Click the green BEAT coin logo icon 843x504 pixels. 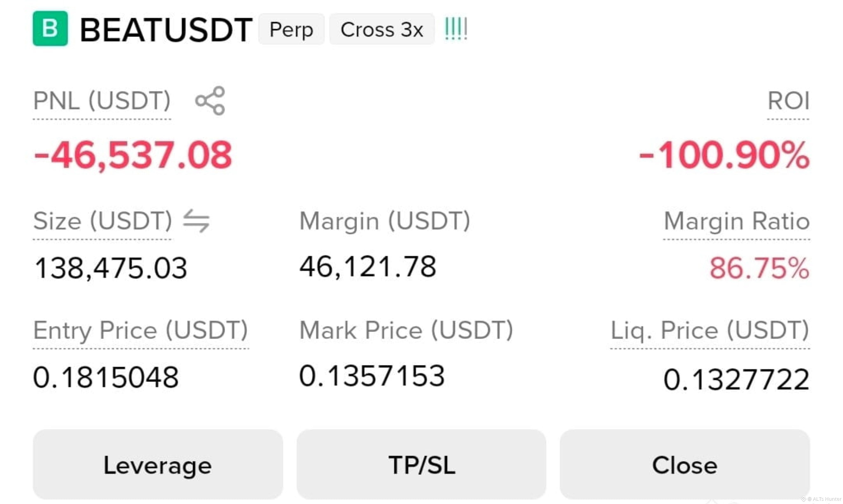50,29
